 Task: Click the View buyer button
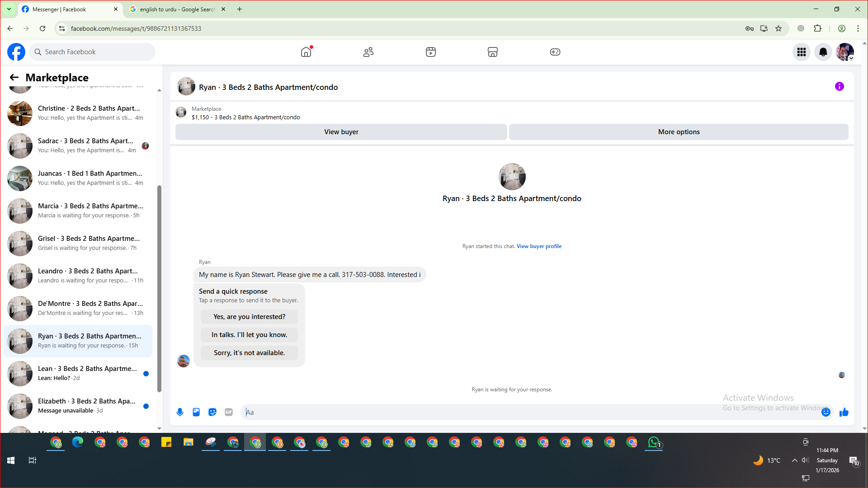click(341, 132)
